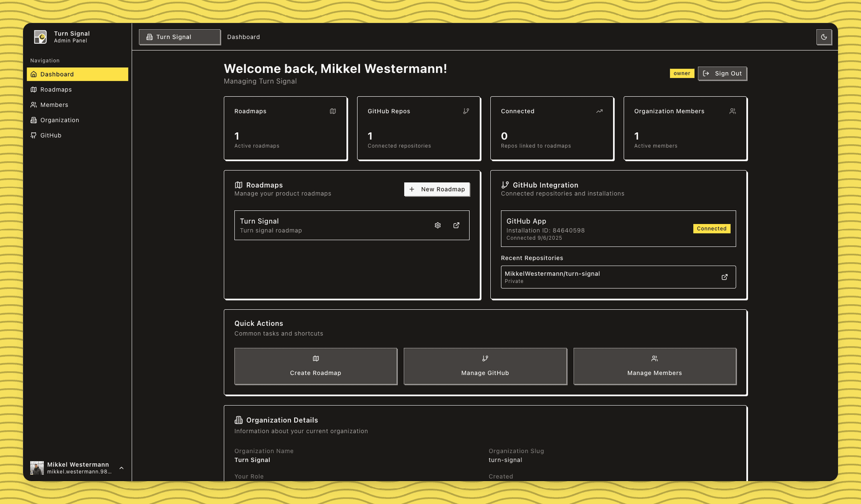The image size is (861, 504).
Task: Expand the Mikkel Westermann user menu chevron
Action: 121,468
